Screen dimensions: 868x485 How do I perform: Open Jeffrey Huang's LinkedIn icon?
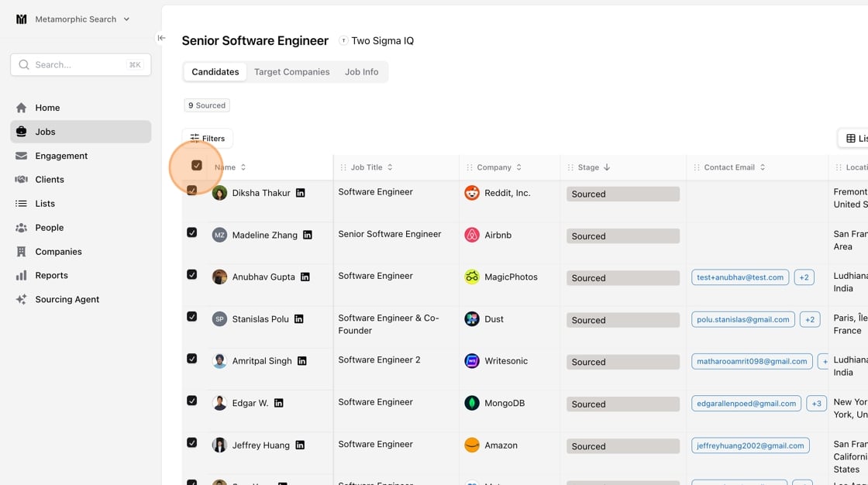tap(299, 445)
